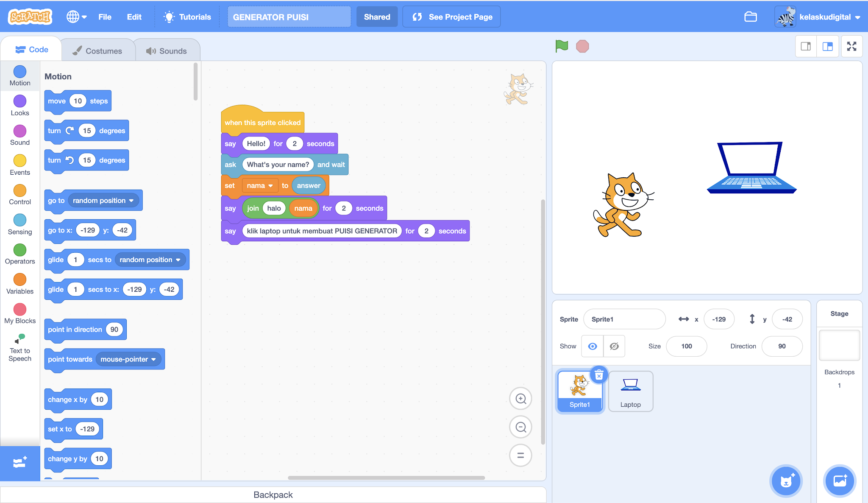Switch to small stage layout

pyautogui.click(x=806, y=46)
